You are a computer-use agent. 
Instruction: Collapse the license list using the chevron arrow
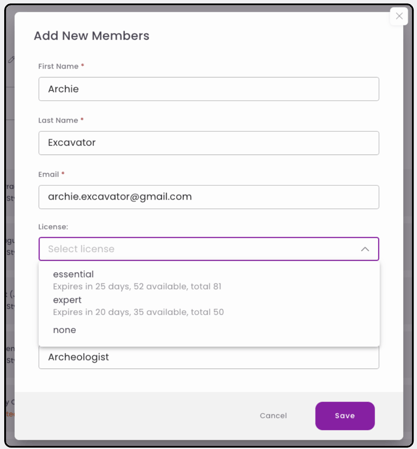(365, 249)
